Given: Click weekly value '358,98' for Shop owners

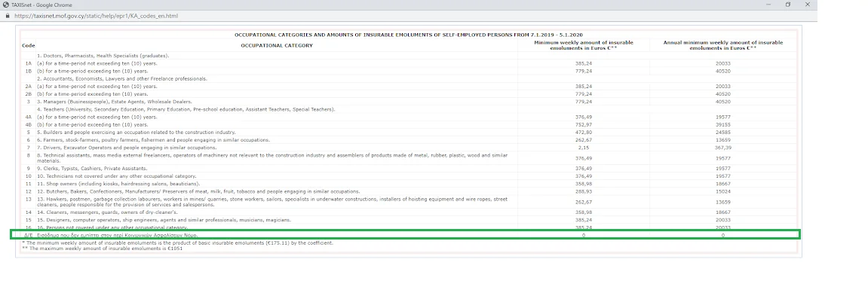Looking at the screenshot, I should tap(584, 184).
